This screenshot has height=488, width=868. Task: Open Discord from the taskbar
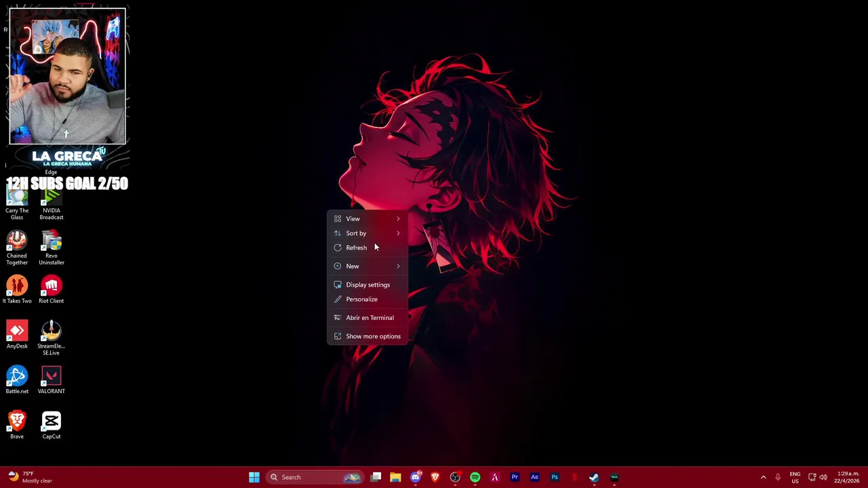click(x=416, y=477)
